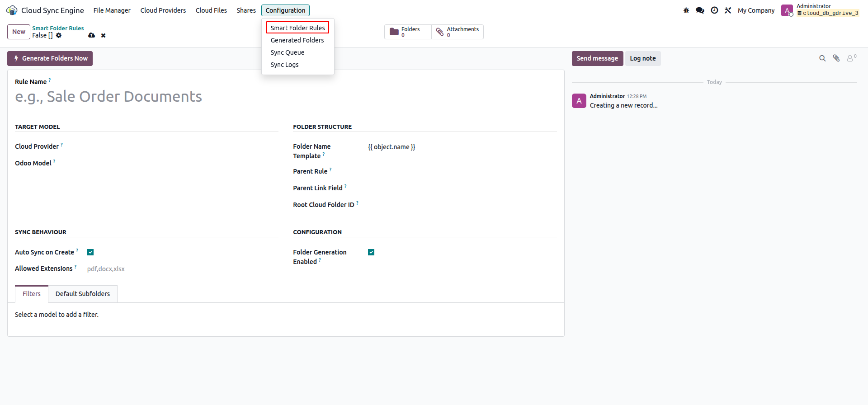Click the Log note button

643,58
